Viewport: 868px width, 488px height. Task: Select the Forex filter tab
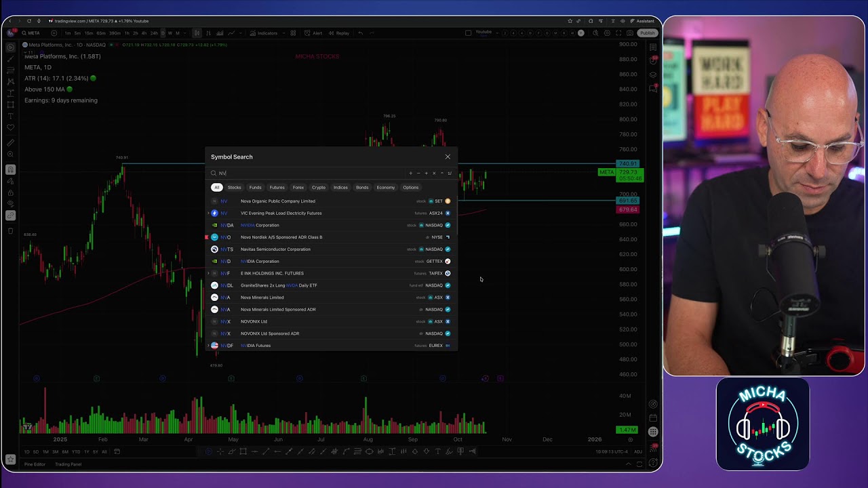pyautogui.click(x=298, y=187)
